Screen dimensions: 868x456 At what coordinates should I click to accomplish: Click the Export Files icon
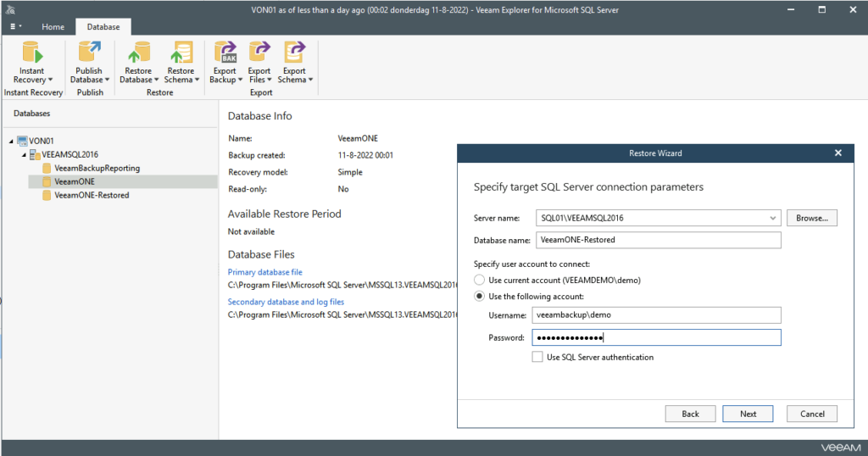coord(259,53)
